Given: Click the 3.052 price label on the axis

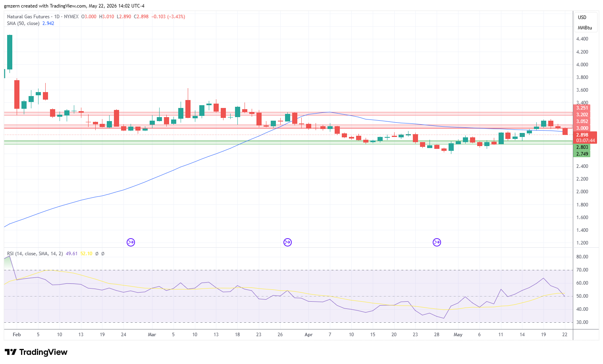Looking at the screenshot, I should coord(582,121).
